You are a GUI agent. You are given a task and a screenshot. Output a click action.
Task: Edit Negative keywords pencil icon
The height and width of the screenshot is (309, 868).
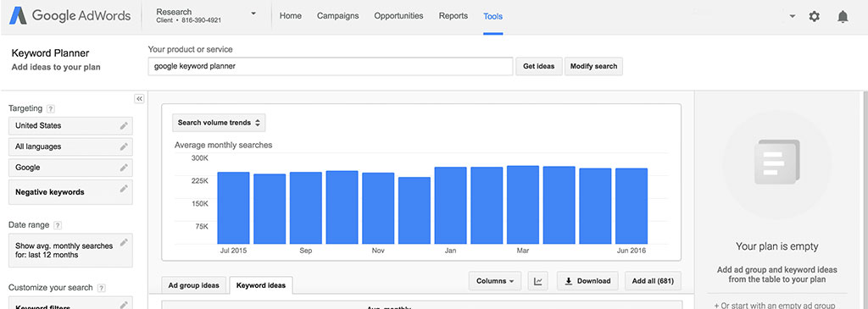click(124, 189)
